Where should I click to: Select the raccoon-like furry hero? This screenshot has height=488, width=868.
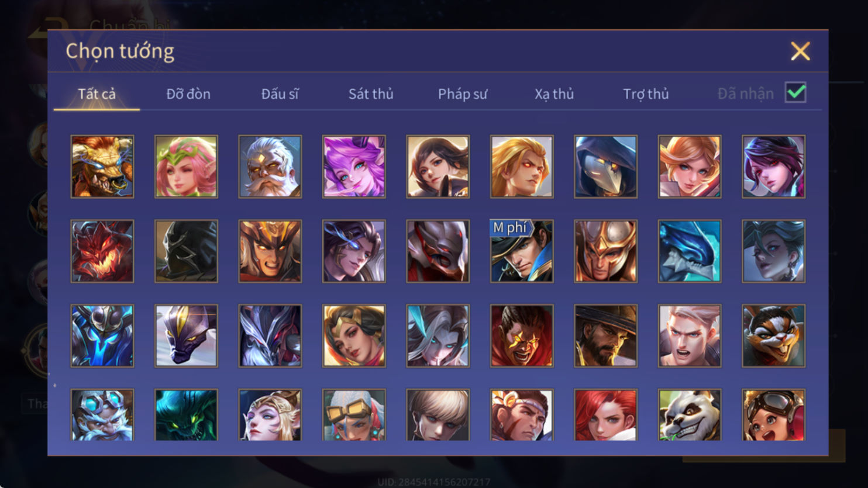click(773, 335)
